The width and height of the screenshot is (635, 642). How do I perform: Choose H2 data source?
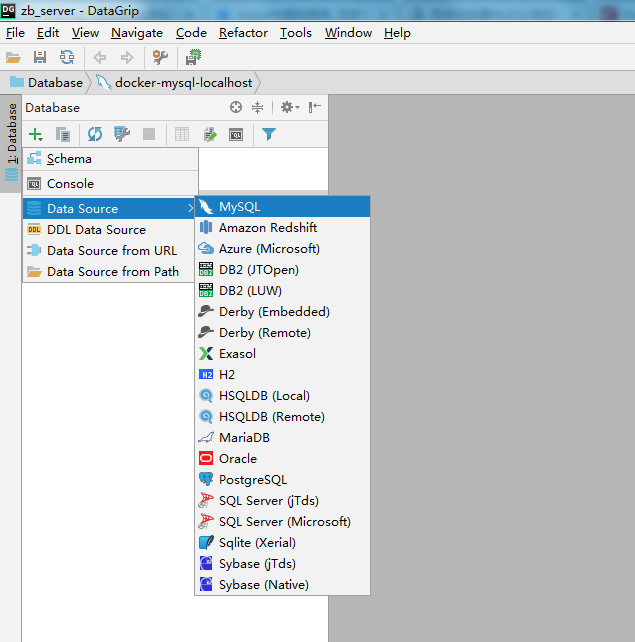click(x=282, y=374)
